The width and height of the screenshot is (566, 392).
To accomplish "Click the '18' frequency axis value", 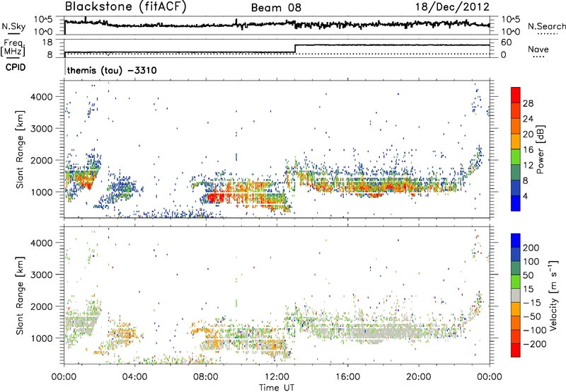I will coord(47,42).
